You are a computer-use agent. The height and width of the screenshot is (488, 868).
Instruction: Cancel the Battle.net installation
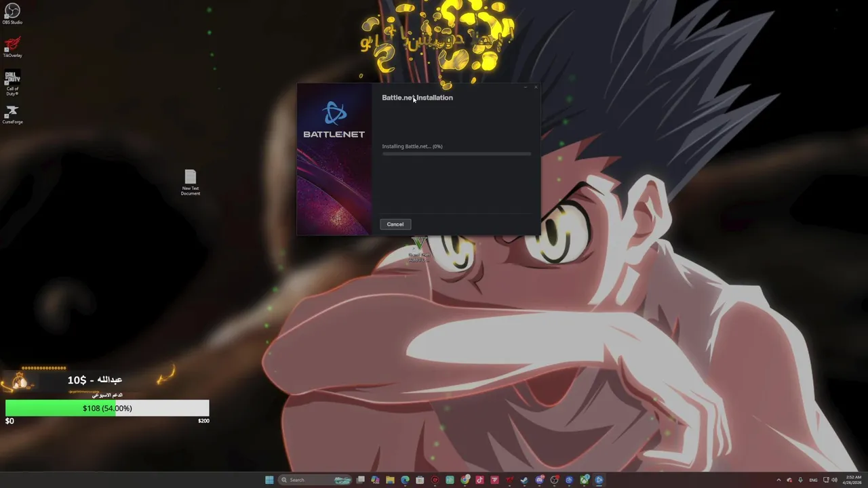[395, 224]
